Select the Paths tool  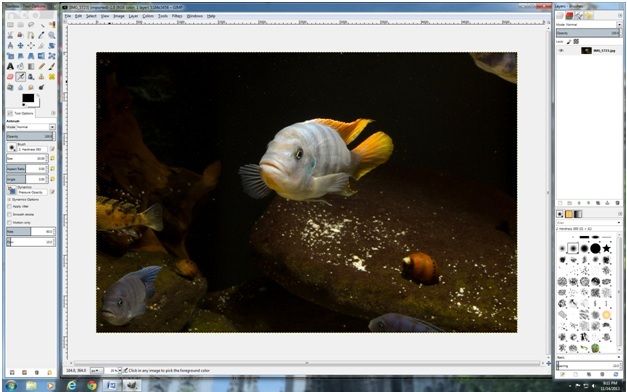coord(31,35)
